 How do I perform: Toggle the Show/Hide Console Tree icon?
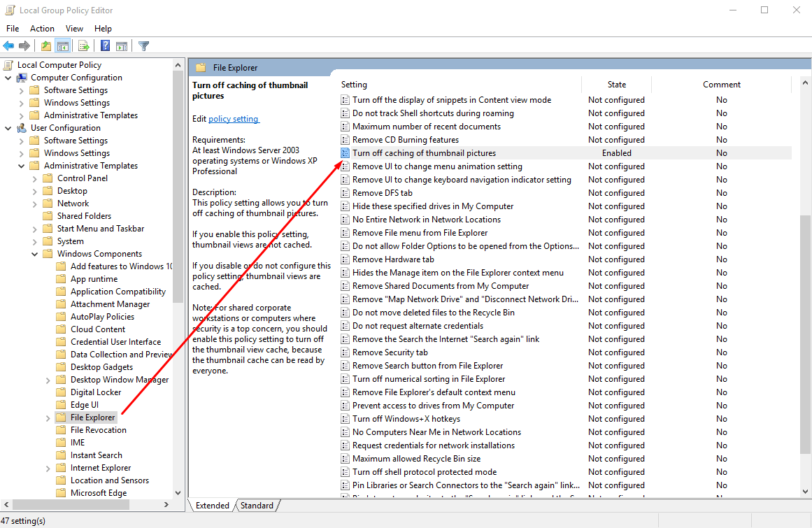[62, 45]
